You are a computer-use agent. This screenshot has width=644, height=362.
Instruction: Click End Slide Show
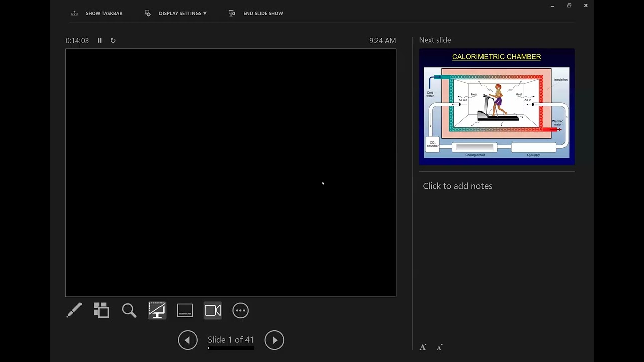263,13
